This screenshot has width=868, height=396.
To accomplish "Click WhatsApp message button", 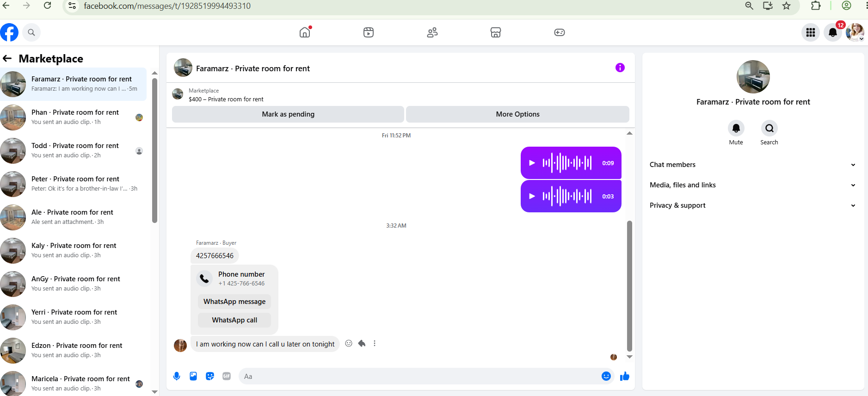I will tap(234, 302).
